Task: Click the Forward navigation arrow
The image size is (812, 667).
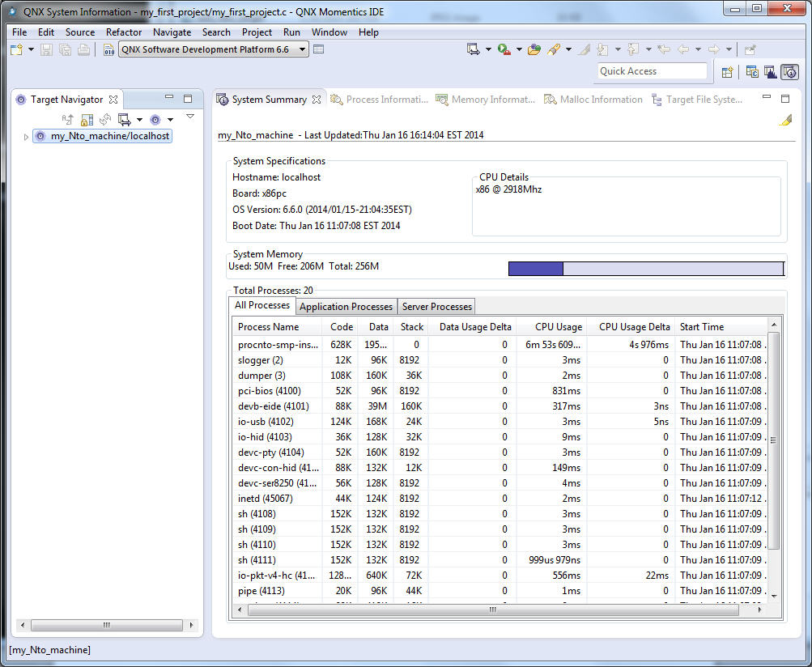Action: [714, 49]
